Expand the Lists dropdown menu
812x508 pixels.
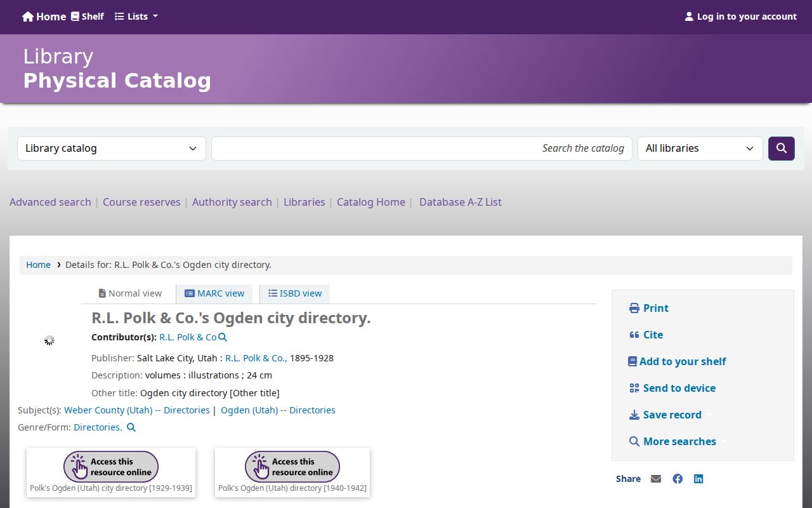[136, 17]
